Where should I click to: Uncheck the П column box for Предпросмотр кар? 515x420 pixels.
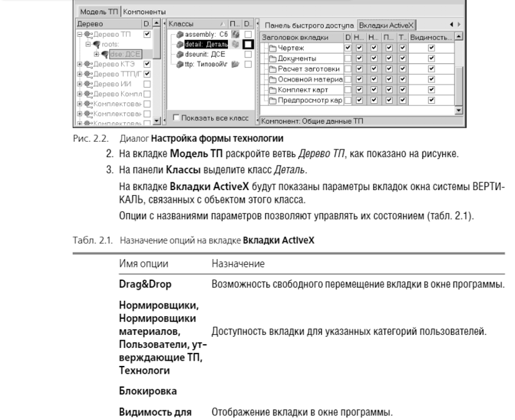click(x=389, y=100)
